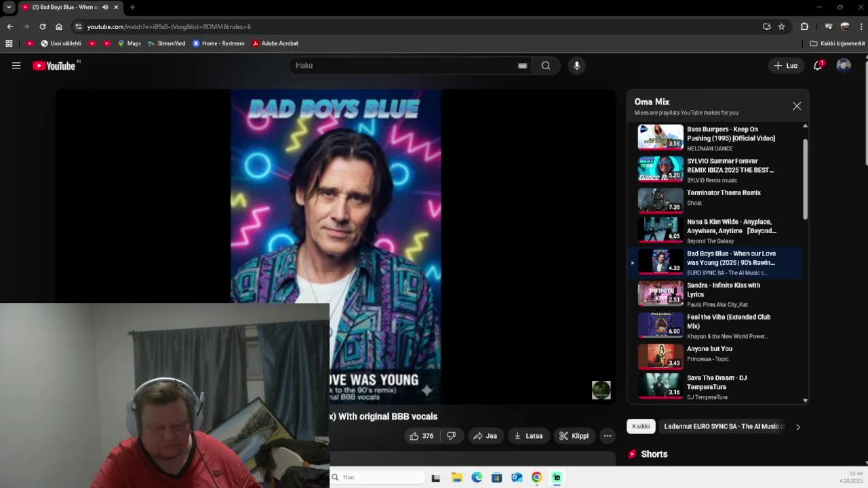The width and height of the screenshot is (868, 488).
Task: Play Bass Bumpers - Keep On Pushing
Action: click(719, 138)
